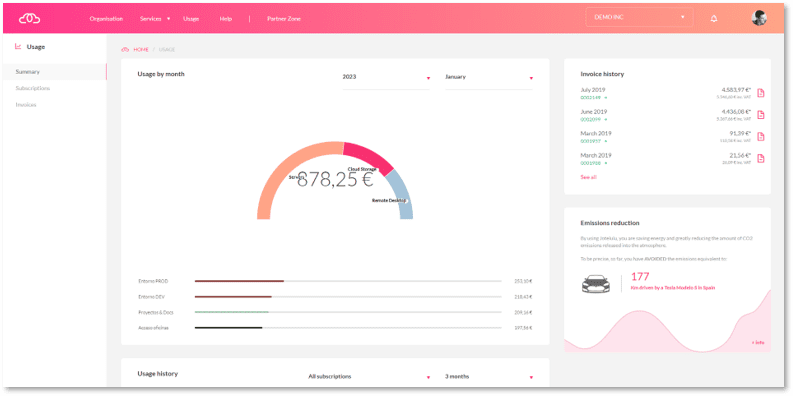Select the Summary sidebar tab
The width and height of the screenshot is (793, 396).
point(54,72)
